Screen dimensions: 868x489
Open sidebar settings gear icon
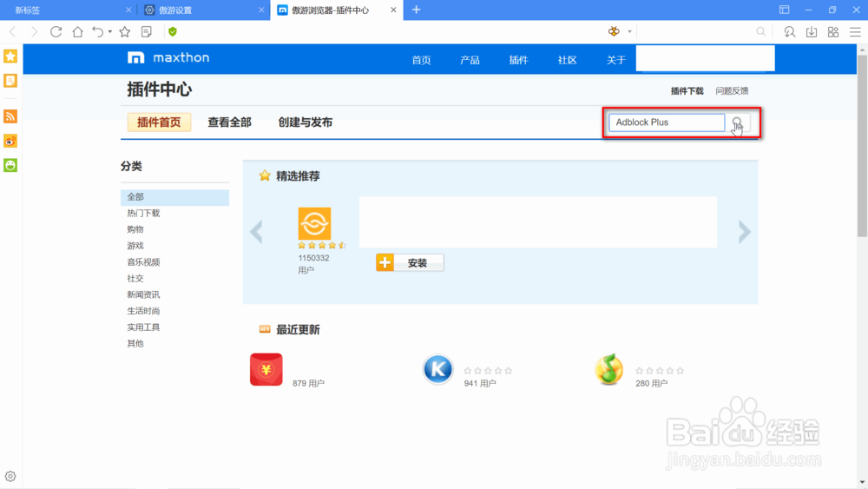coord(10,476)
